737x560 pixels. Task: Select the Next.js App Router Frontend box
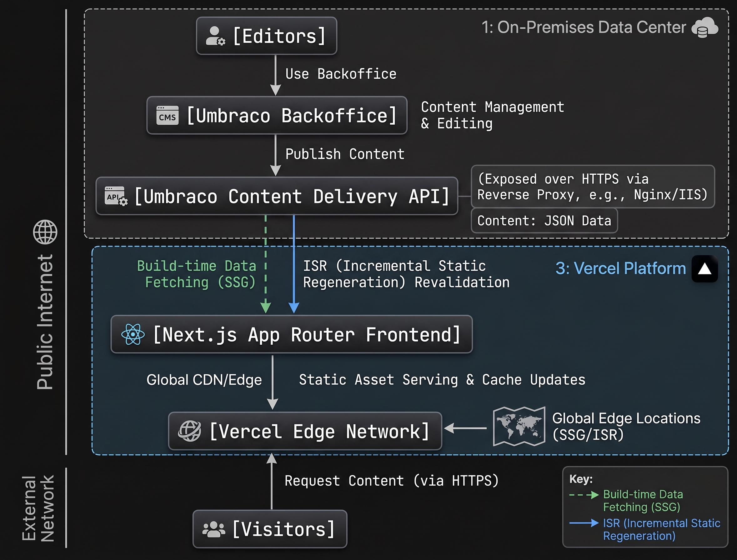click(x=292, y=334)
